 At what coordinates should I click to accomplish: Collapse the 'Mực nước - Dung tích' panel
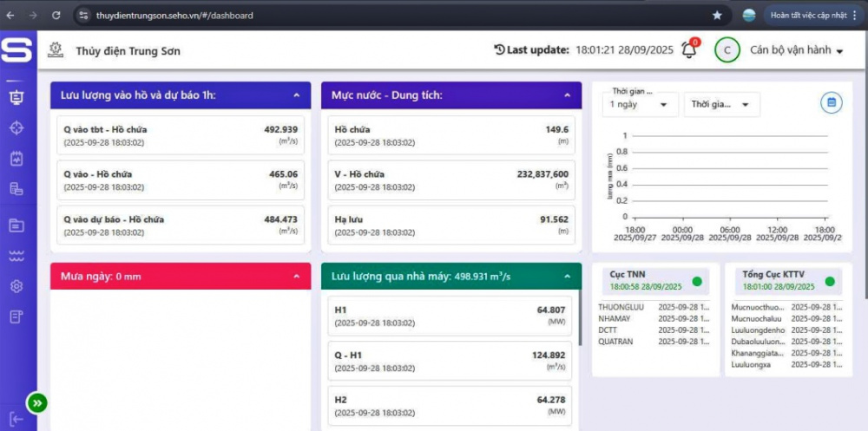click(567, 95)
